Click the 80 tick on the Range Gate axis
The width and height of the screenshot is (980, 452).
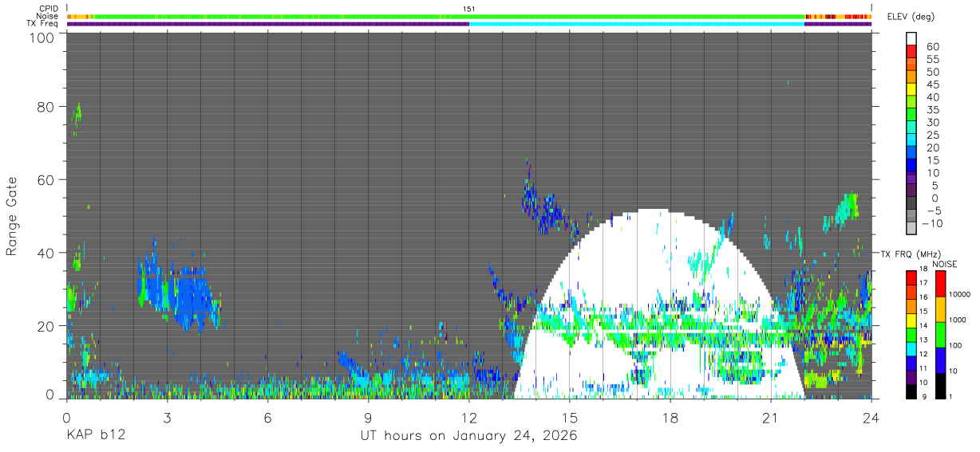(45, 106)
